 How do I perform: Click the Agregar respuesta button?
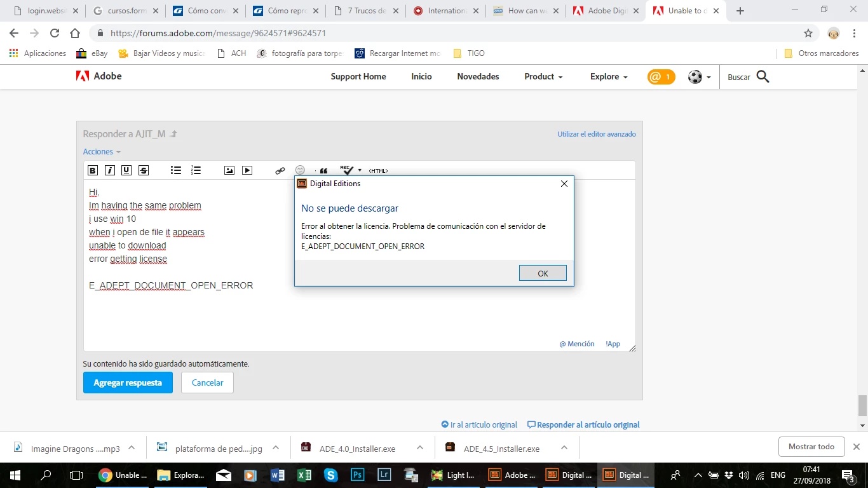coord(128,383)
